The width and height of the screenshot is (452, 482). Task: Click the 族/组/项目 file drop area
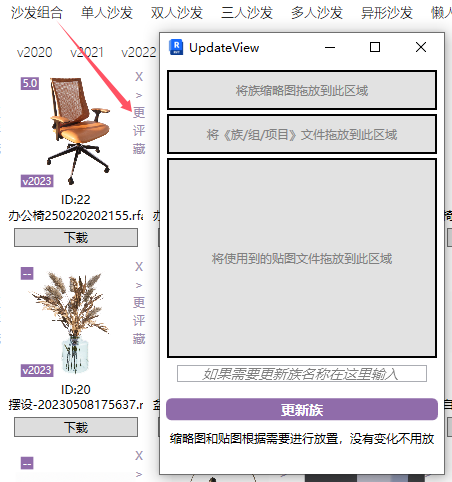pos(302,134)
